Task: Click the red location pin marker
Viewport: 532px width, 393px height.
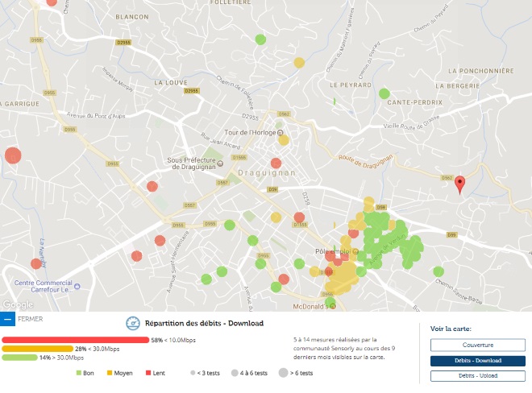Action: 460,184
